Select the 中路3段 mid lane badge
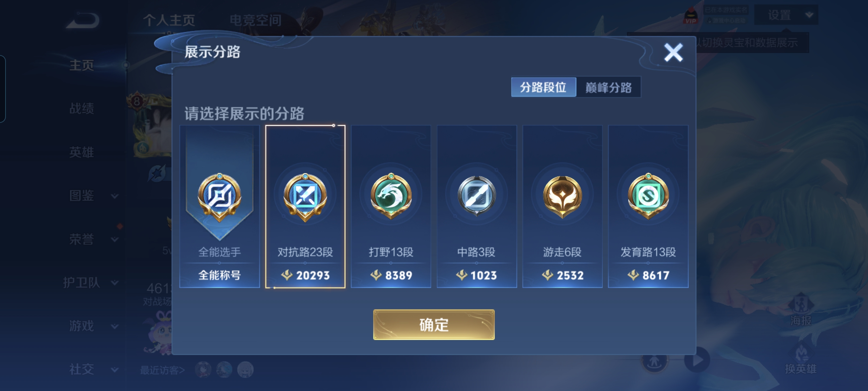868x391 pixels. pyautogui.click(x=476, y=196)
